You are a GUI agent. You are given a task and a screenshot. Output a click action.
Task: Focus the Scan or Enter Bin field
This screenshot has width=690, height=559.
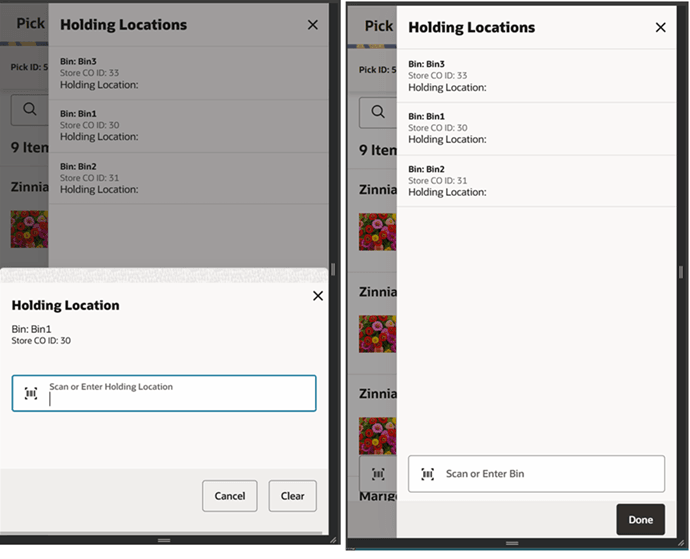(x=536, y=474)
